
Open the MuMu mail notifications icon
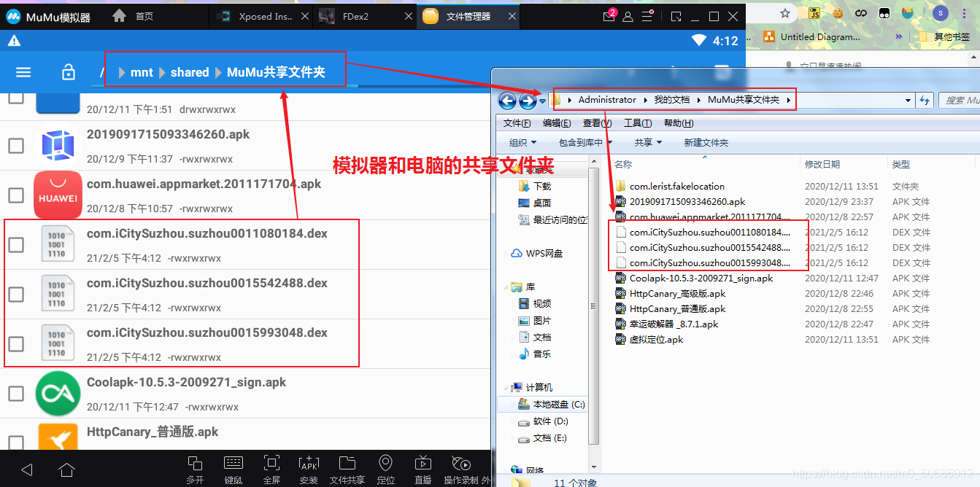(x=609, y=17)
